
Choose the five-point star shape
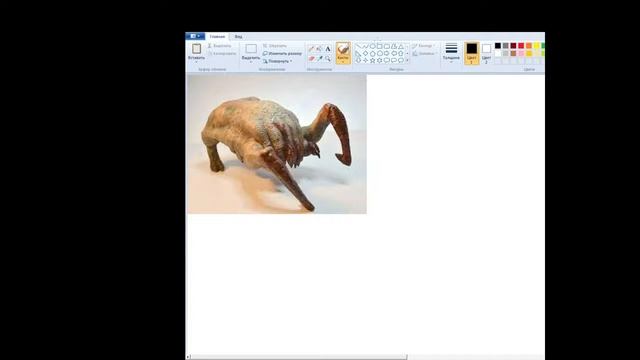tap(373, 60)
